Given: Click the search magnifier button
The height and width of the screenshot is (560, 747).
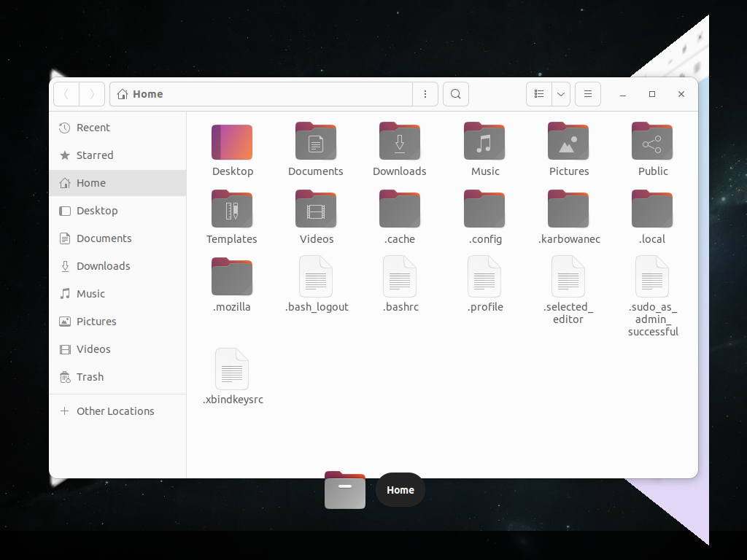Looking at the screenshot, I should [x=456, y=94].
